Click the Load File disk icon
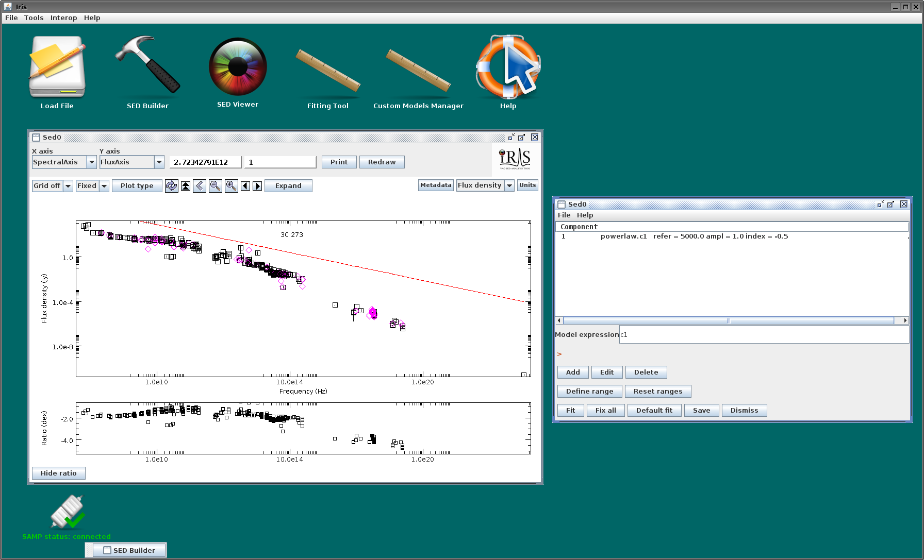The image size is (924, 560). 57,66
